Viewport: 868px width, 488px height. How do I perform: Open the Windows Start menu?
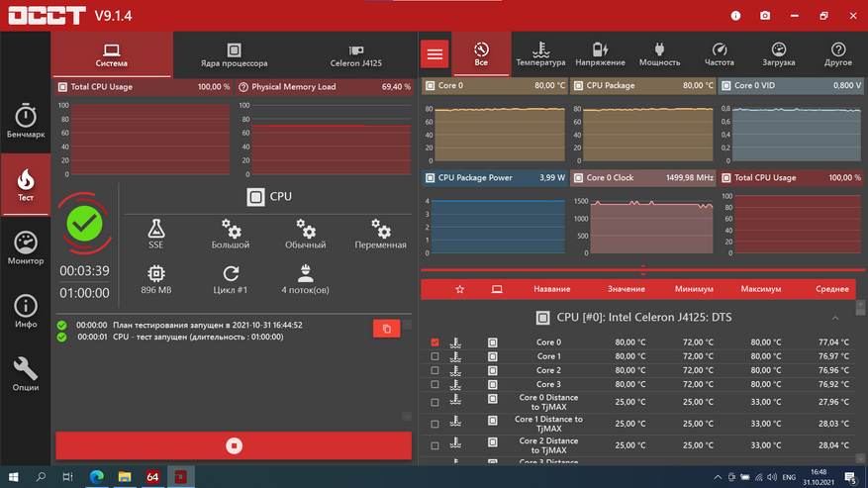[13, 477]
